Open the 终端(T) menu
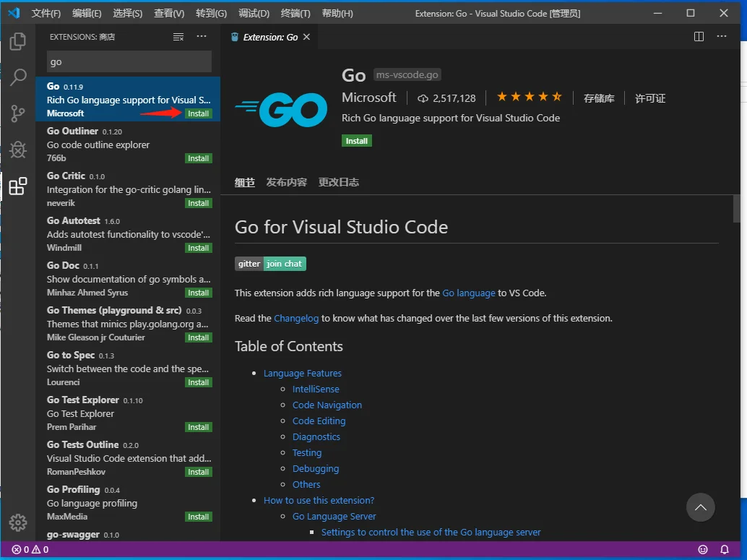The height and width of the screenshot is (560, 747). 295,13
